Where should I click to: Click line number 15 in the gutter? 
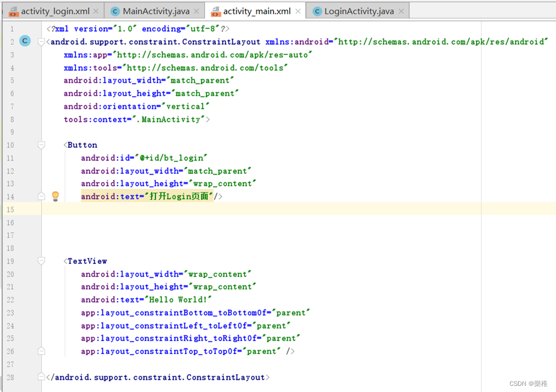[x=12, y=209]
